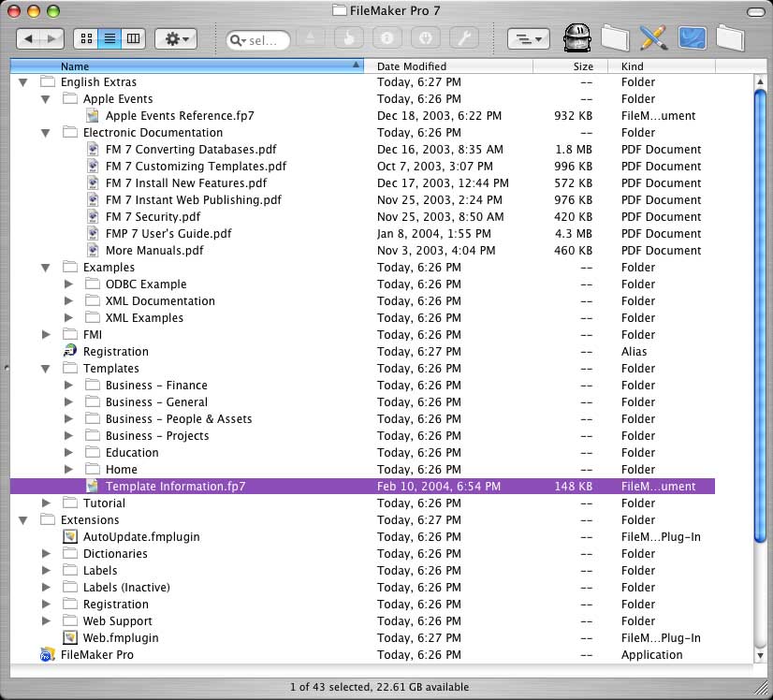
Task: Open the Path dropdown button
Action: click(529, 38)
